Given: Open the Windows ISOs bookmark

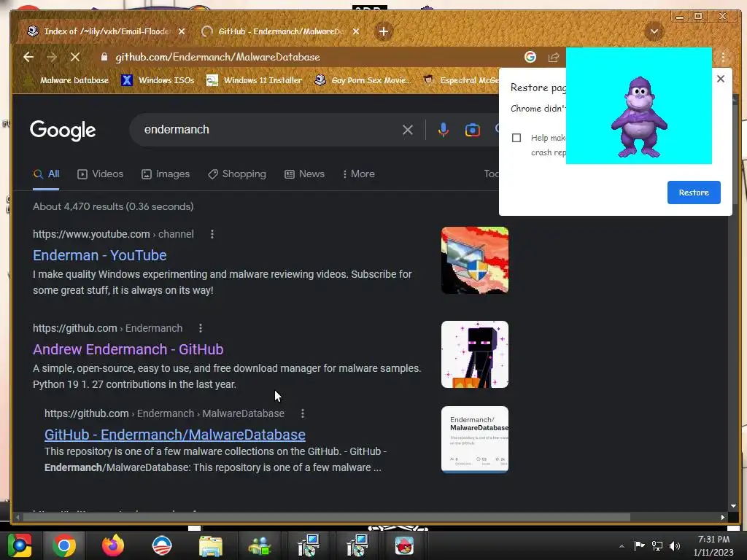Looking at the screenshot, I should pyautogui.click(x=158, y=80).
